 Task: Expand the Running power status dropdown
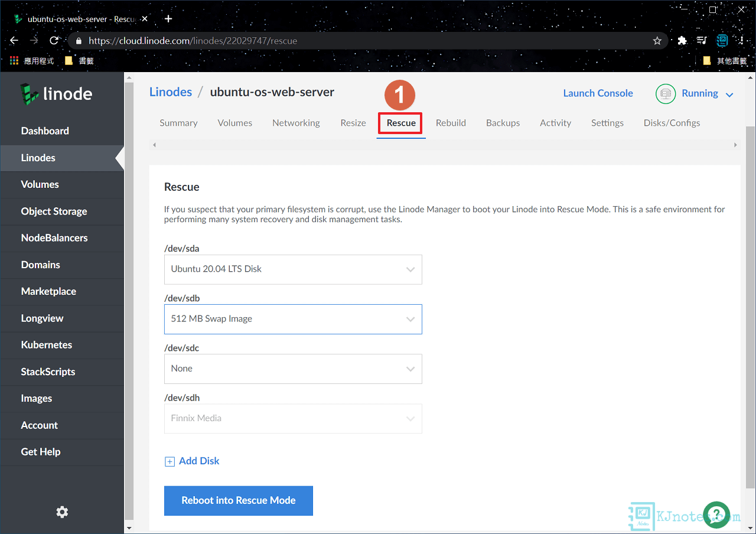(x=729, y=95)
